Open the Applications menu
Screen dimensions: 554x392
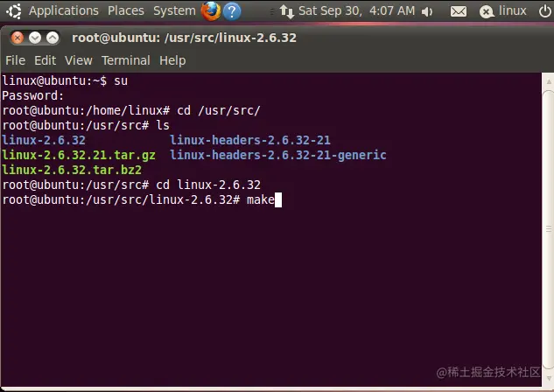point(64,10)
